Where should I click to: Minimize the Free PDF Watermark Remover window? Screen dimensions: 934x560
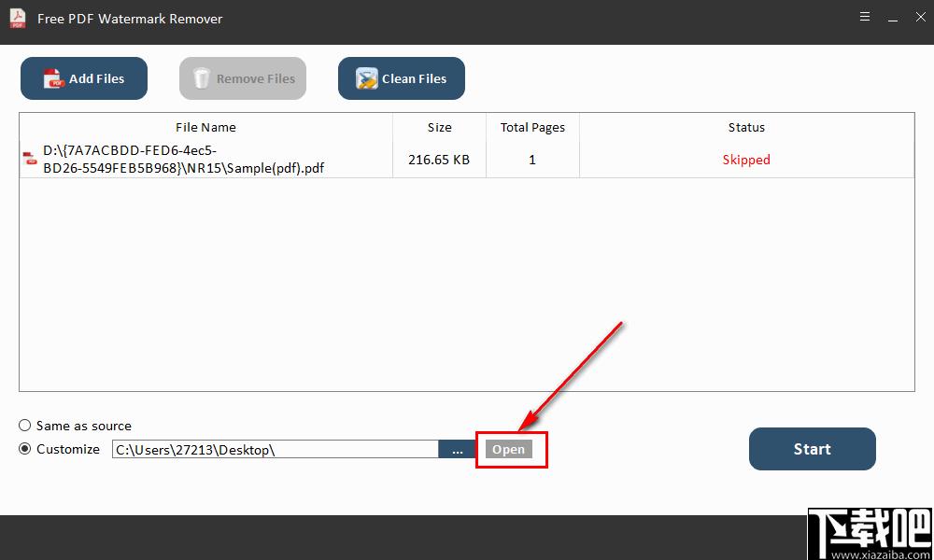(x=893, y=19)
